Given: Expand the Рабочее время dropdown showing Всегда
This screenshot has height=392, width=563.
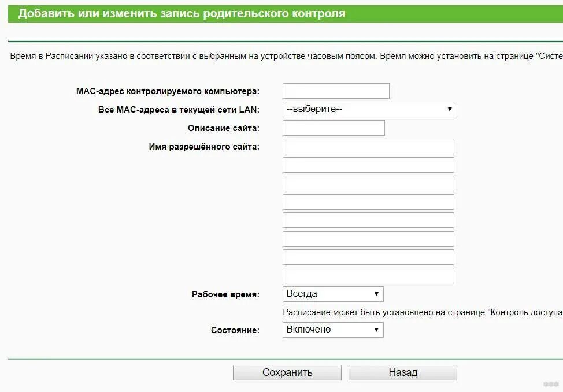Looking at the screenshot, I should [x=333, y=294].
